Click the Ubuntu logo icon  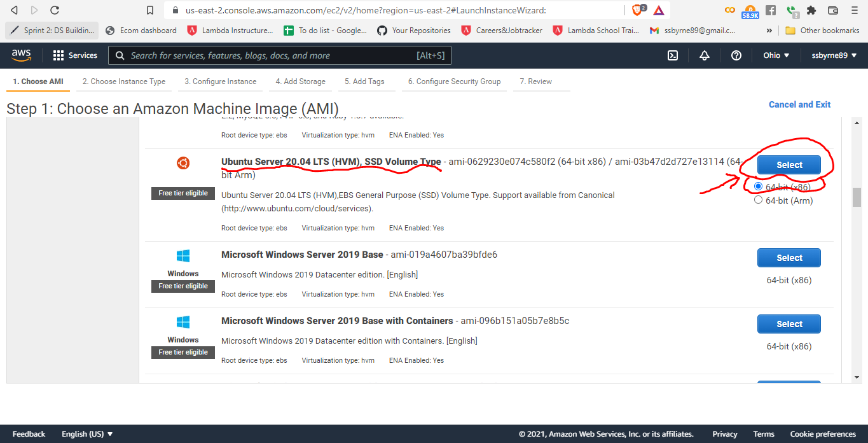tap(183, 164)
